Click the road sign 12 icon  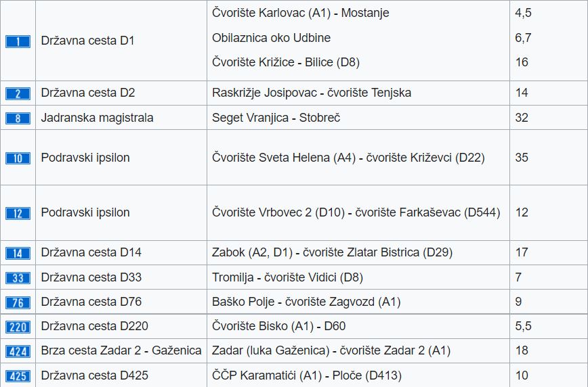pyautogui.click(x=18, y=213)
